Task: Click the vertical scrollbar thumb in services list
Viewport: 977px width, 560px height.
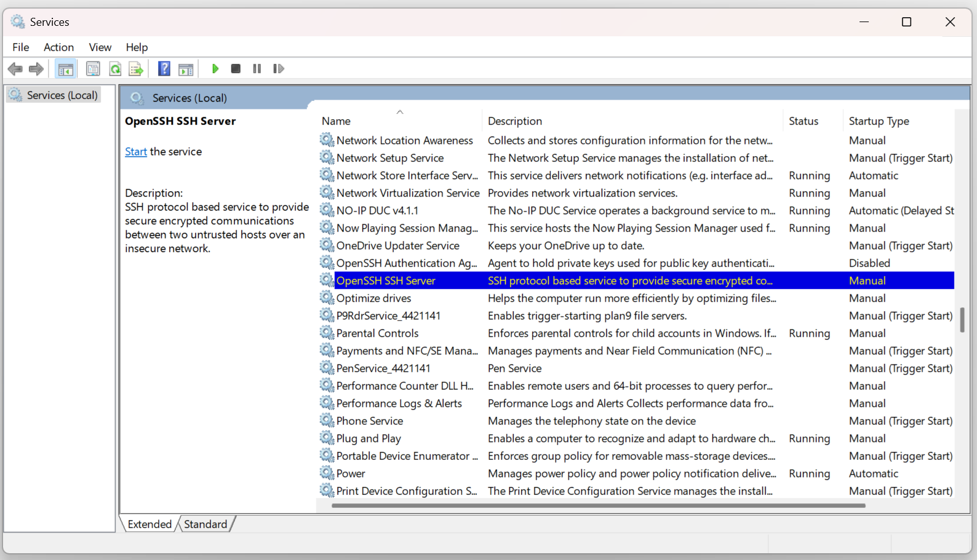Action: 962,320
